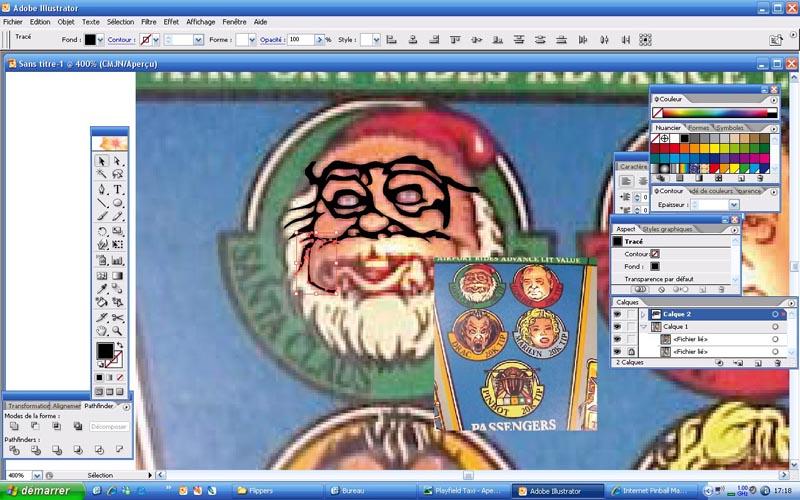Select the Column Graph tool
The height and width of the screenshot is (500, 800).
pyautogui.click(x=117, y=260)
